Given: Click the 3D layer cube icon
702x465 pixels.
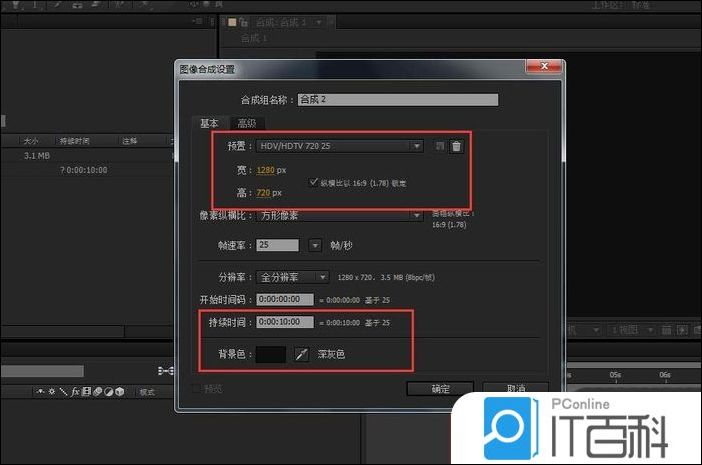Looking at the screenshot, I should click(x=120, y=392).
